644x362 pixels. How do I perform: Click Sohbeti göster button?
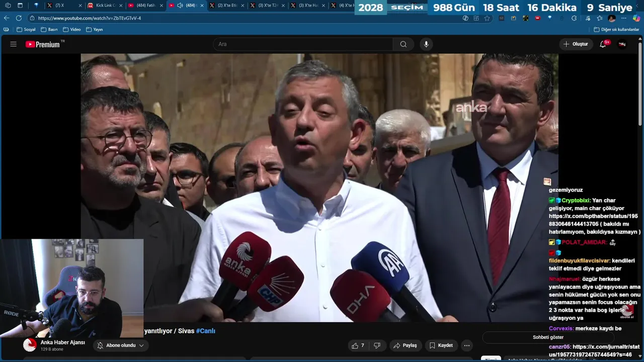tap(548, 337)
